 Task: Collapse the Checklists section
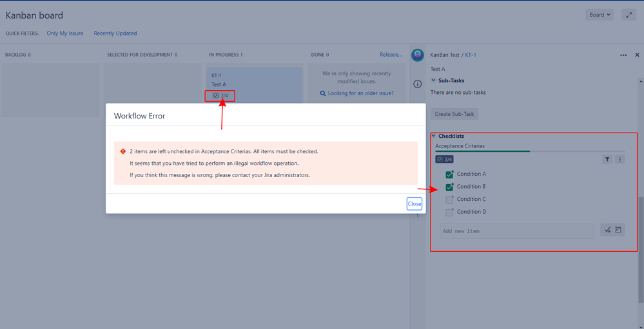coord(433,136)
